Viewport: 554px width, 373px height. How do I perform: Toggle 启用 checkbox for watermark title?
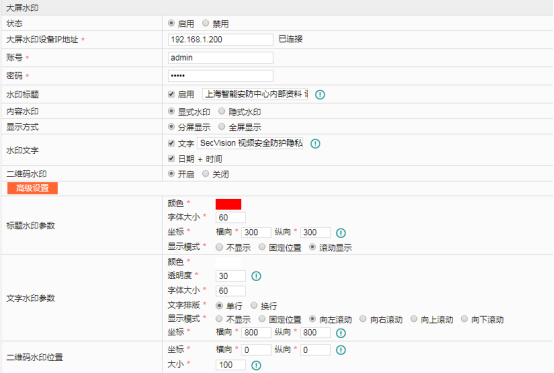171,94
